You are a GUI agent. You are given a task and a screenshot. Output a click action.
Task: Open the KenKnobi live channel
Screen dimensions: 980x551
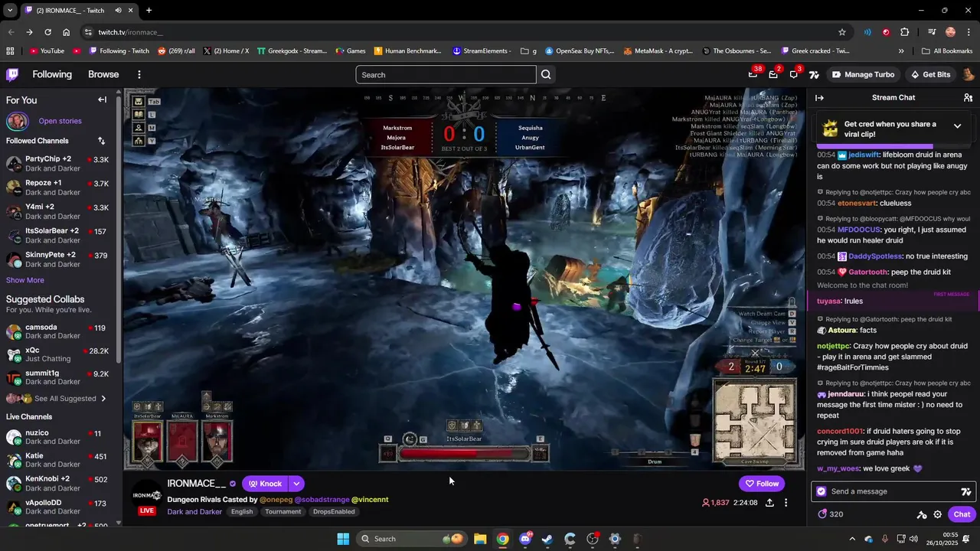[58, 484]
